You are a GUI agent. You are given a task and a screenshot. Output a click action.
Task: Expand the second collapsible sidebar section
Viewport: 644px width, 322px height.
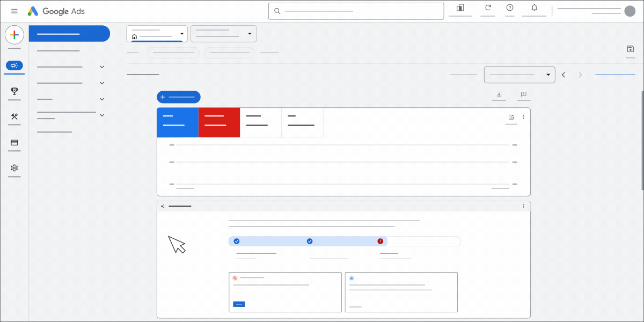pos(102,83)
